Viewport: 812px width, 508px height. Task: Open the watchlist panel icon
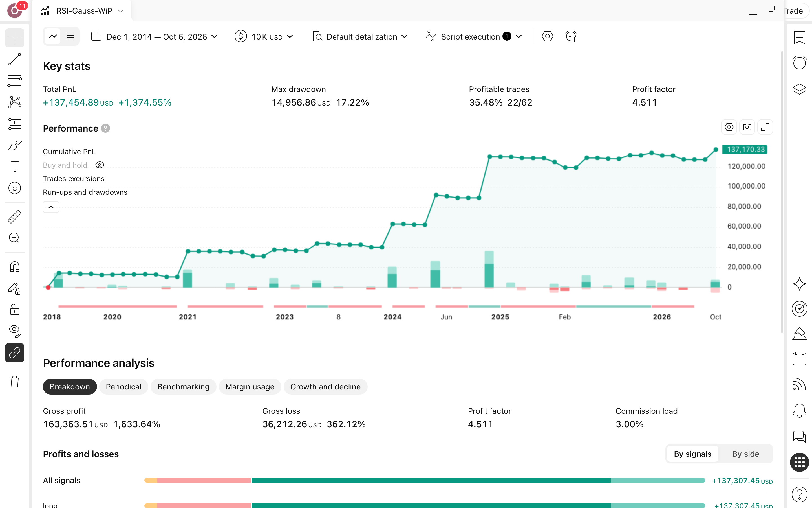coord(799,37)
